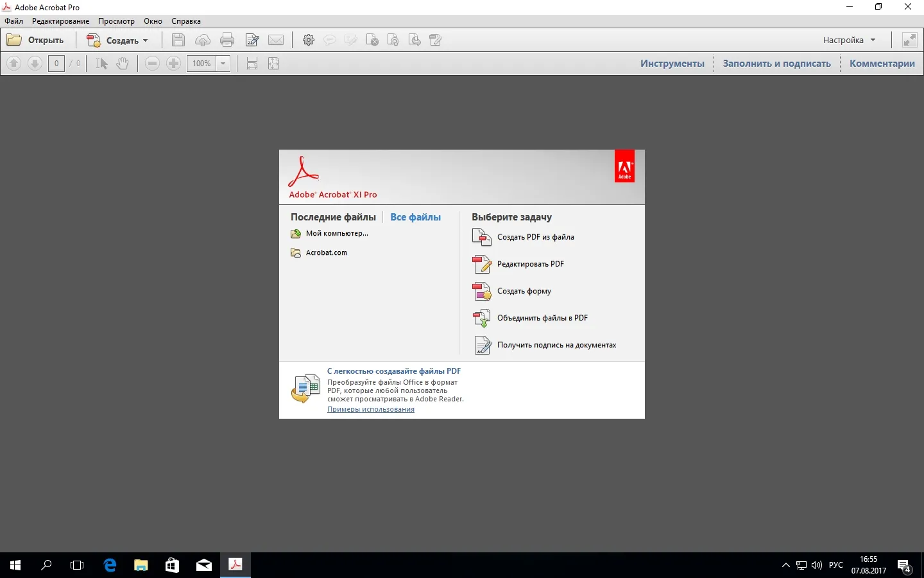Open the Редактирование menu
The width and height of the screenshot is (924, 578).
point(61,21)
